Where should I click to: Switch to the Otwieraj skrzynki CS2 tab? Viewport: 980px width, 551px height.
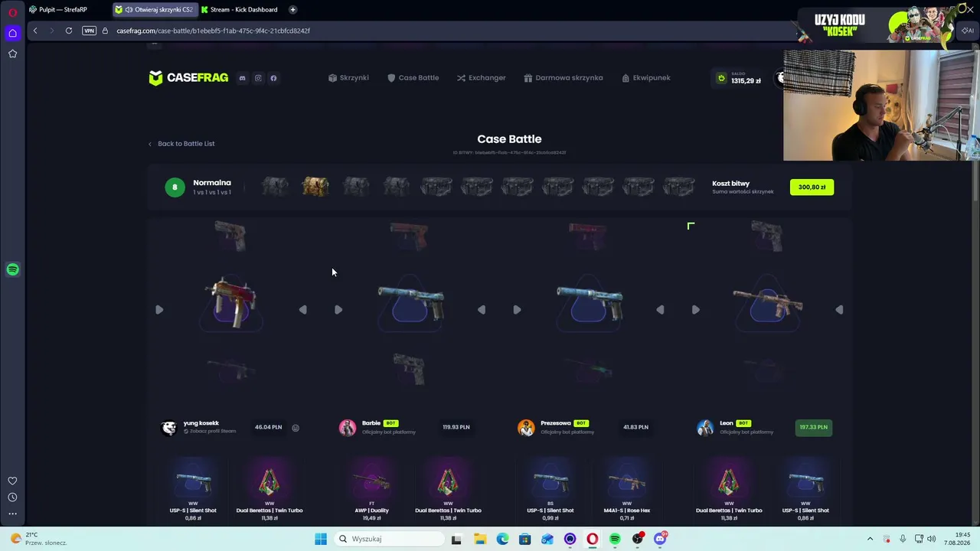coord(154,9)
